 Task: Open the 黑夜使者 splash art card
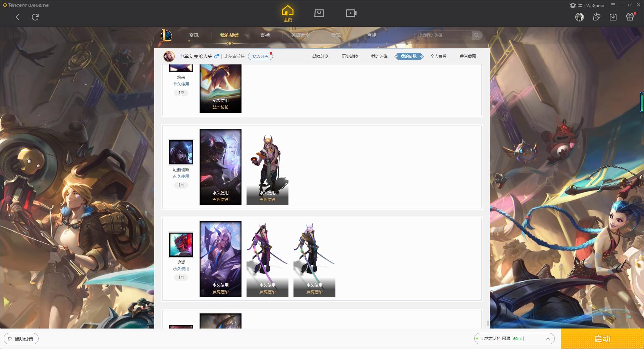[220, 167]
